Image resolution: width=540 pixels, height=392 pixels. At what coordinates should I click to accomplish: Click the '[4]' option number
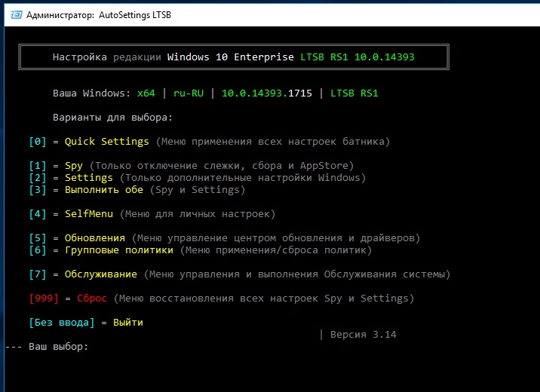[x=38, y=214]
